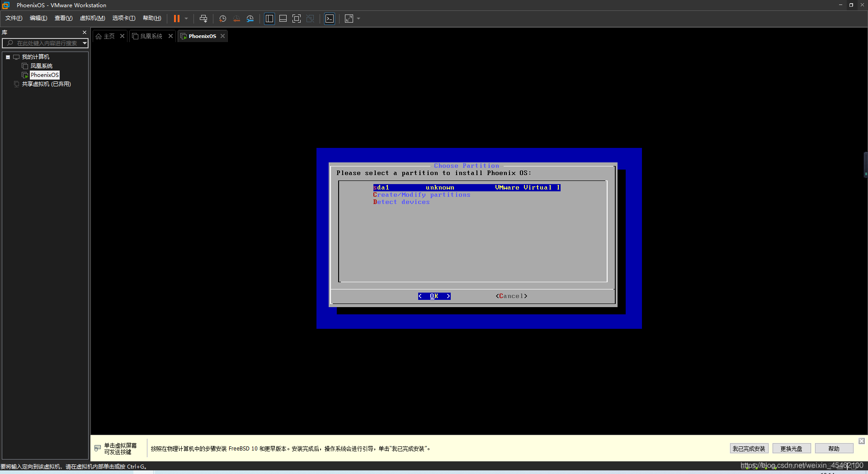868x474 pixels.
Task: Pause the virtual machine with the orange pause icon
Action: coord(177,19)
